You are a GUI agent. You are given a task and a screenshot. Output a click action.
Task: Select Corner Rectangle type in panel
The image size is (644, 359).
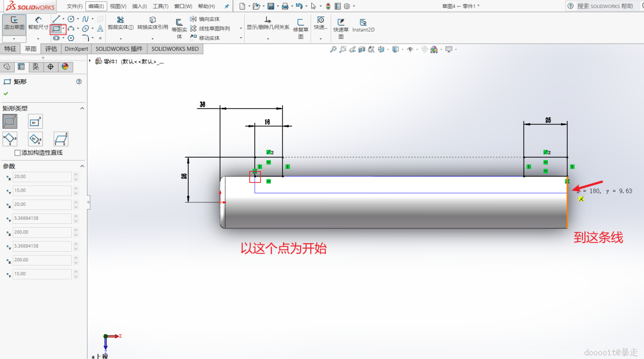click(x=10, y=121)
